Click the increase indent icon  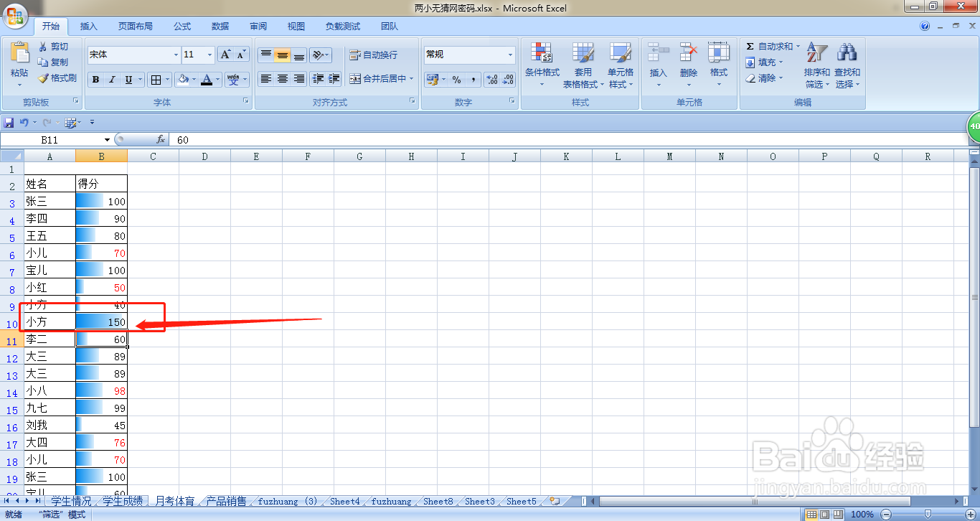(x=334, y=79)
